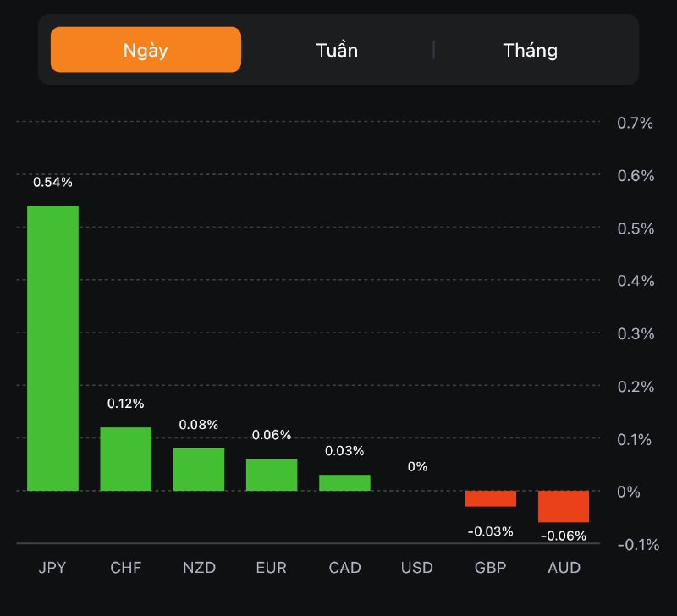Click the 0.7% y-axis label
The height and width of the screenshot is (616, 677).
coord(635,123)
